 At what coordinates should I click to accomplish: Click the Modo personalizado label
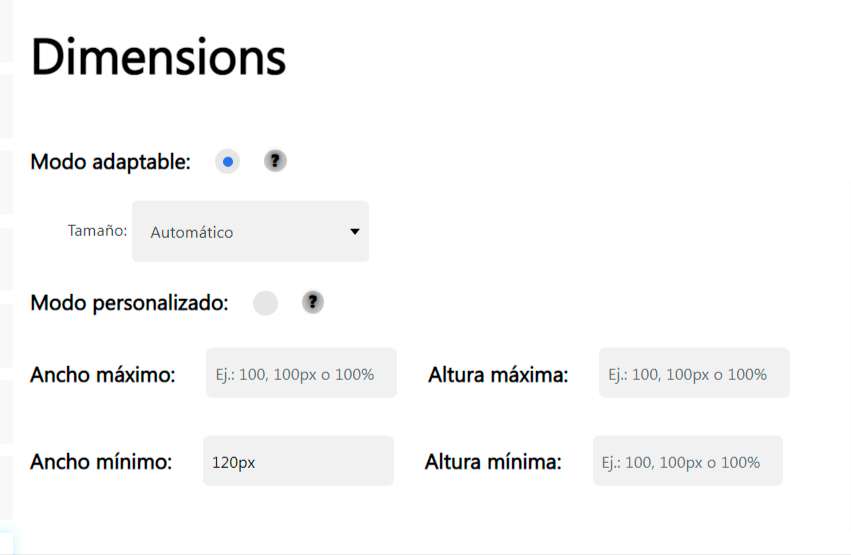coord(129,303)
